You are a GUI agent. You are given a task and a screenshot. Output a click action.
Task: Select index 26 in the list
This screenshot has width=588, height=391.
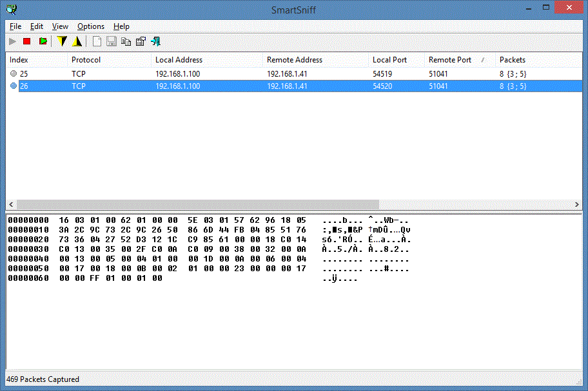24,86
